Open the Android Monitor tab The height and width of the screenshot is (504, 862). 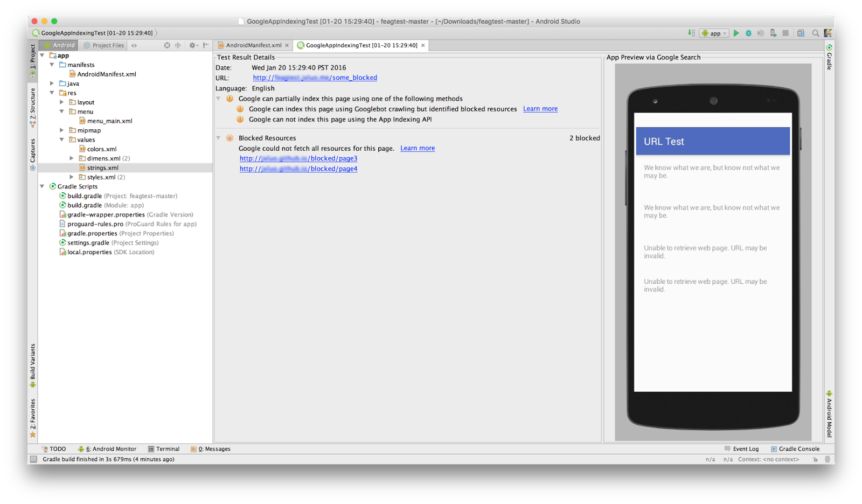(x=107, y=449)
